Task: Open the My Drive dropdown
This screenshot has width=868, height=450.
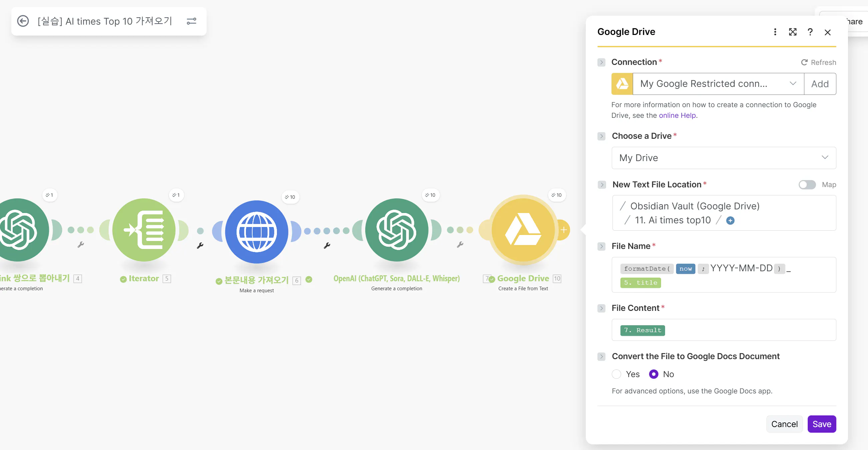Action: pyautogui.click(x=724, y=158)
